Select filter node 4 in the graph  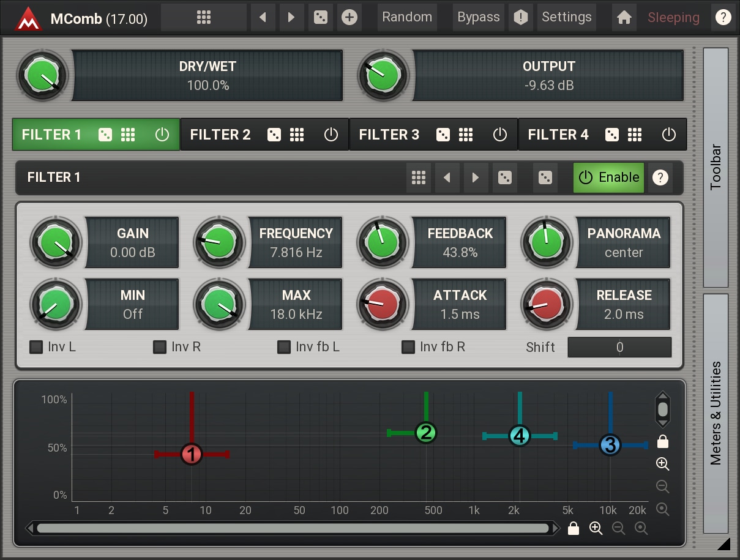click(519, 436)
